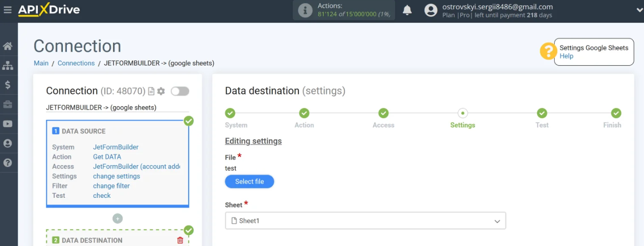
Task: Toggle the connection on/off switch
Action: click(180, 91)
